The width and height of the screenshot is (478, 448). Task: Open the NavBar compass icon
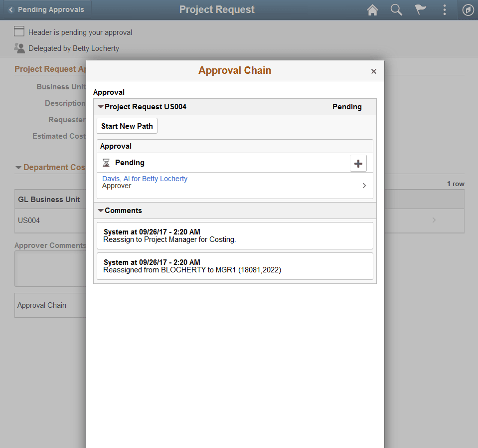pyautogui.click(x=468, y=10)
